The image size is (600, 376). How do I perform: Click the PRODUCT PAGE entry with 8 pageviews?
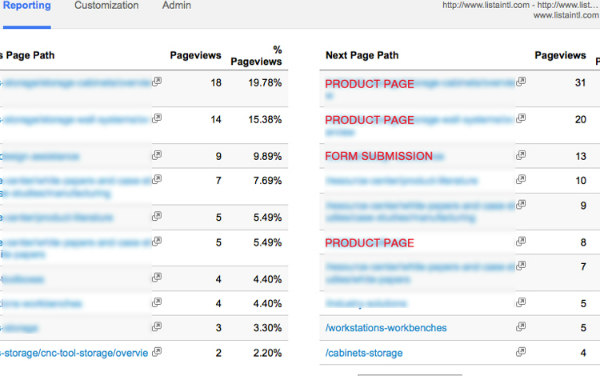370,243
